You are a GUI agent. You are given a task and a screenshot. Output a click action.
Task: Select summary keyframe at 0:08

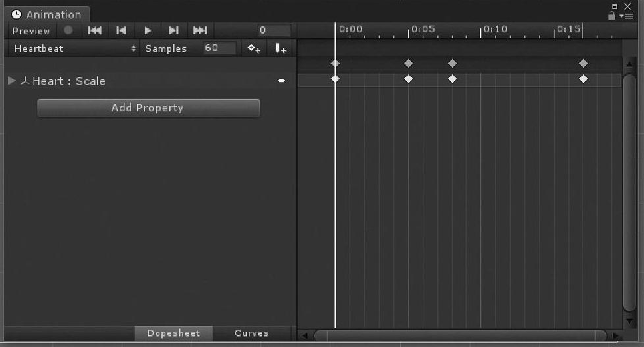point(452,63)
